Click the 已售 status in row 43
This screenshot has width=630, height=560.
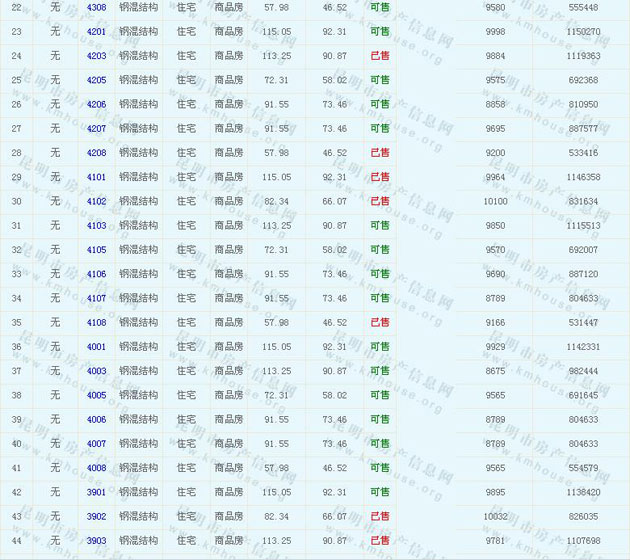(380, 516)
